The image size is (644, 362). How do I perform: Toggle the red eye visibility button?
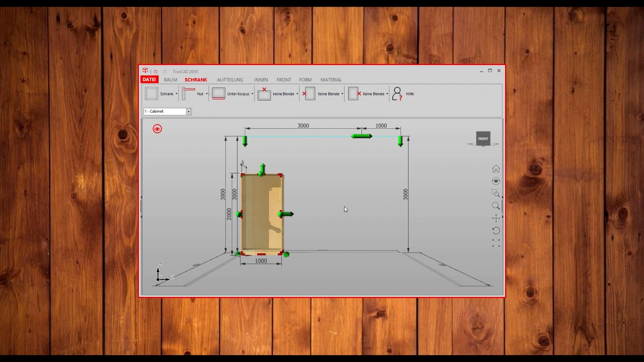point(157,129)
